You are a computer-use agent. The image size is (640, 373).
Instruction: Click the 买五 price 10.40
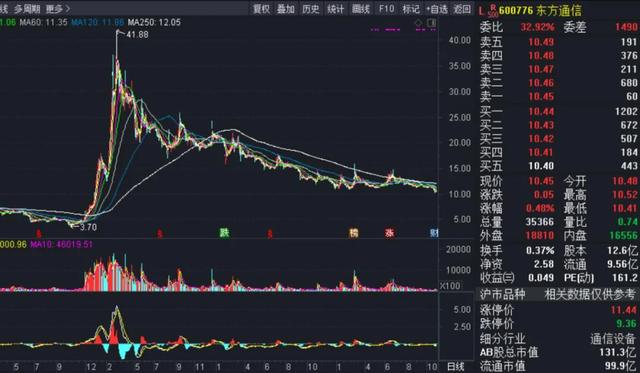coord(541,166)
